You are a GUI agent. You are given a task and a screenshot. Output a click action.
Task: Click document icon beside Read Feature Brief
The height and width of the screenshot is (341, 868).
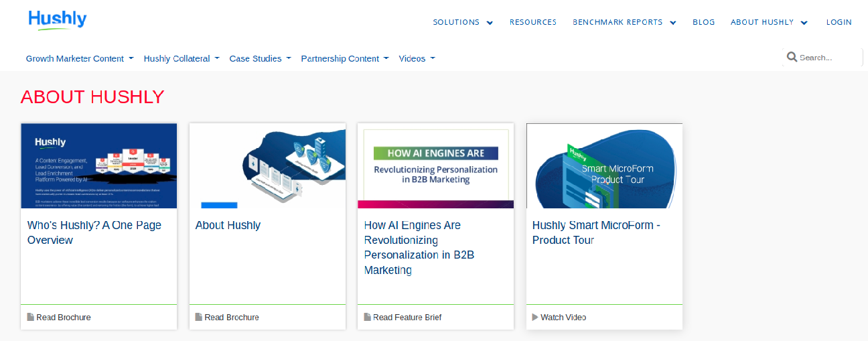pos(367,317)
